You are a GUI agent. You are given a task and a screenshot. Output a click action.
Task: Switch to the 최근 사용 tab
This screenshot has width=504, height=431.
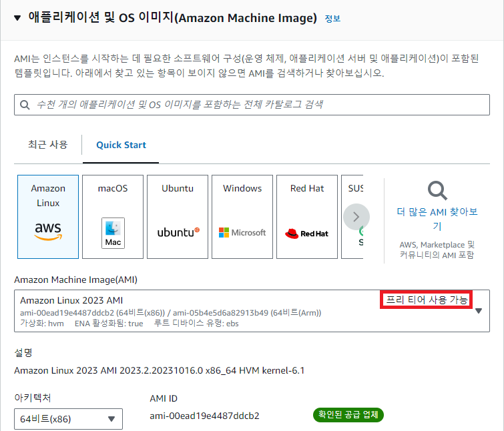(x=47, y=145)
